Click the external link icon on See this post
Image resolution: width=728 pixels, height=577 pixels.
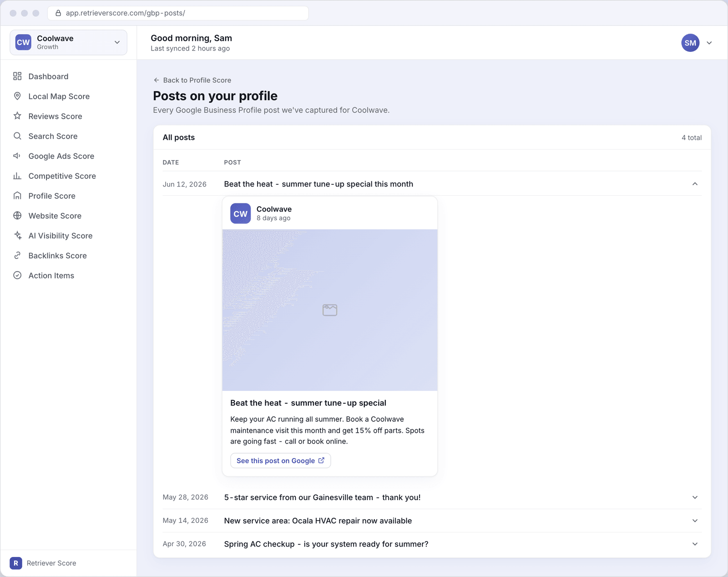(x=321, y=461)
